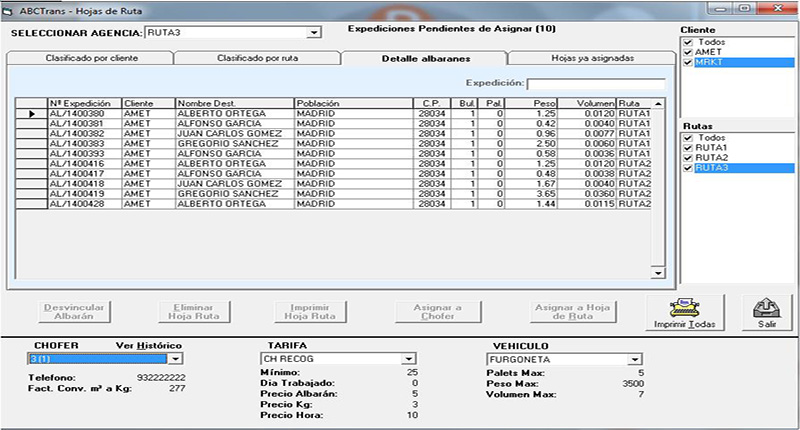This screenshot has height=430, width=800.
Task: Uncheck the RUTA1 route checkbox
Action: coord(688,148)
